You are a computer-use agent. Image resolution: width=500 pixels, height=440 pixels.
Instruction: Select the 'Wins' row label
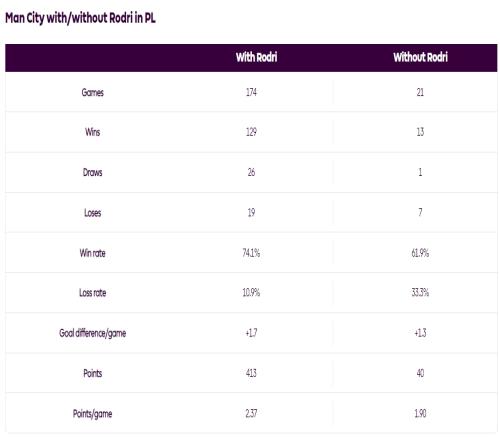click(x=93, y=132)
